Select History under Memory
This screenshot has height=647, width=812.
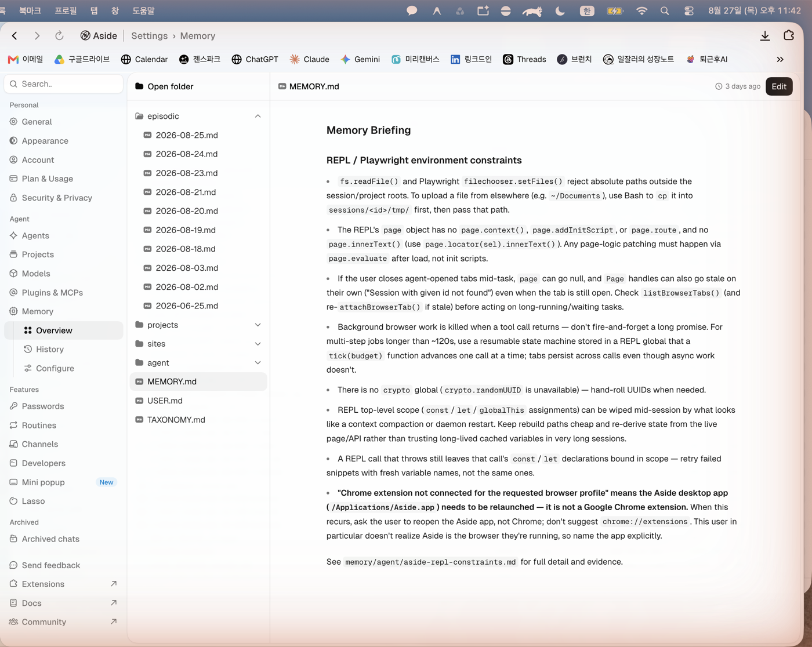point(64,350)
